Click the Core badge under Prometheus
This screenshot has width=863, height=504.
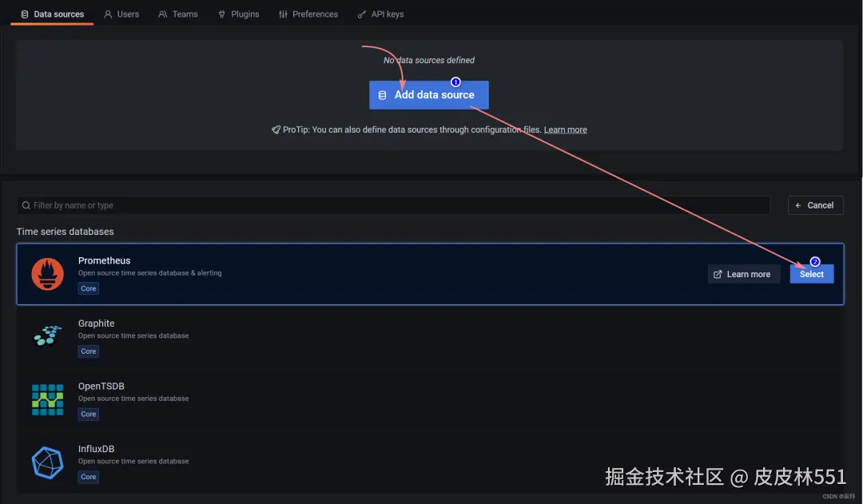point(89,288)
